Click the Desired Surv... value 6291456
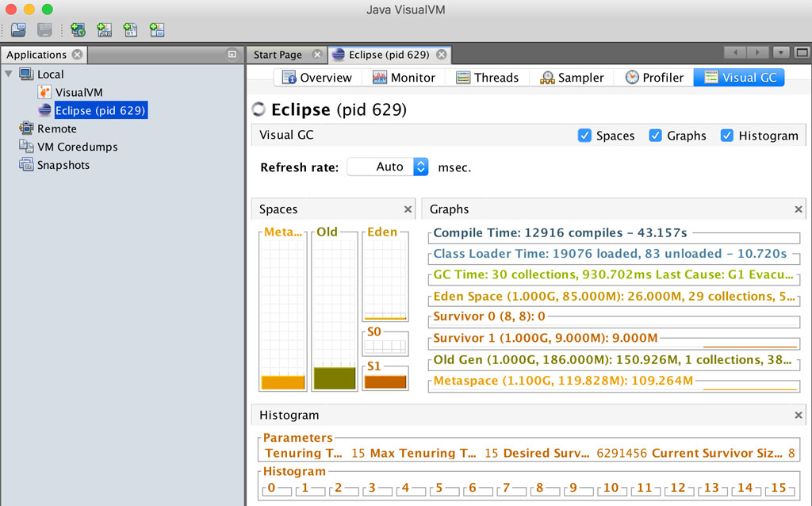Screen dimensions: 812x506 click(x=622, y=453)
